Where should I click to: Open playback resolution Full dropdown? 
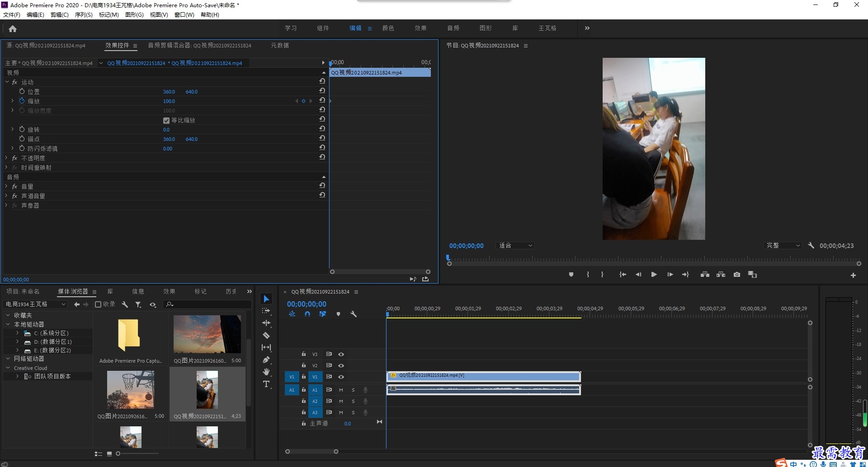pos(783,245)
